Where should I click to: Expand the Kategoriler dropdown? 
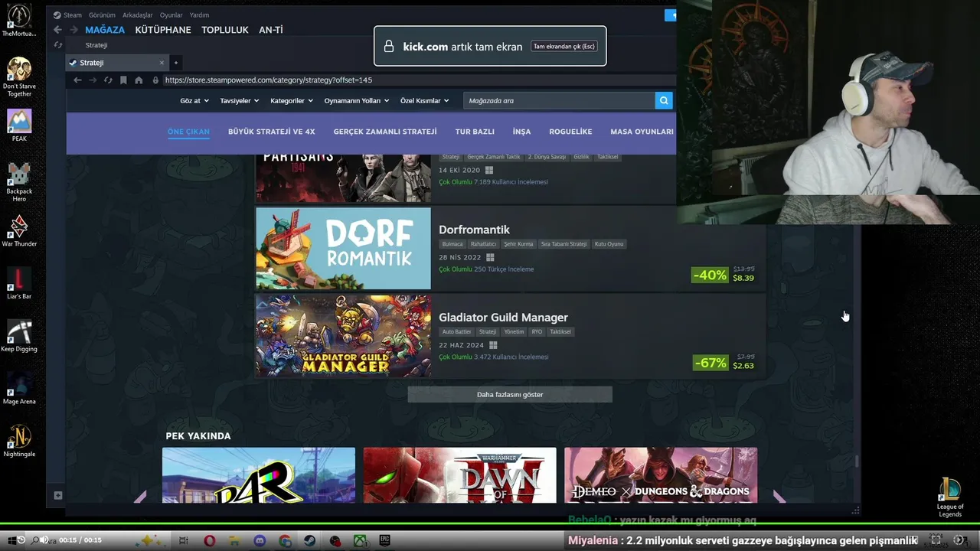pyautogui.click(x=292, y=100)
